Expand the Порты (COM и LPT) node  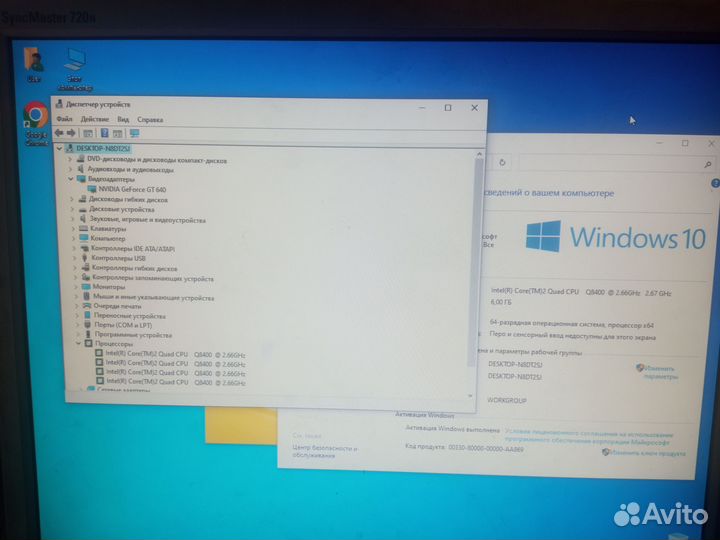click(78, 325)
